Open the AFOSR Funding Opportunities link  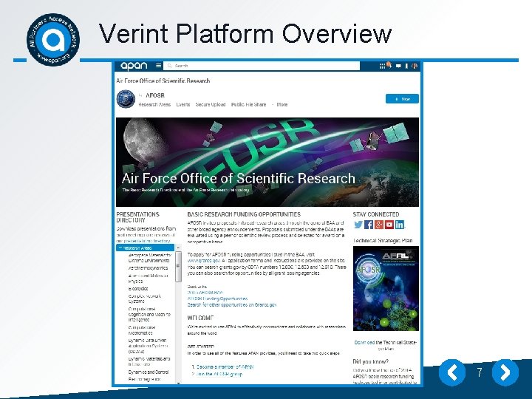(217, 299)
